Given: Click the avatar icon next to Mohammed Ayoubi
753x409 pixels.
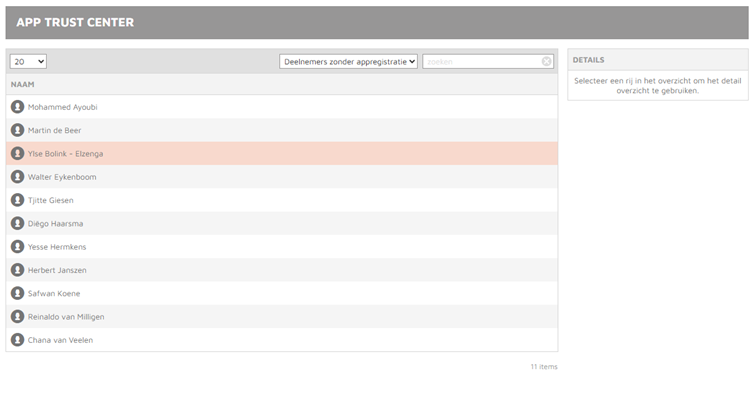Looking at the screenshot, I should [x=17, y=107].
